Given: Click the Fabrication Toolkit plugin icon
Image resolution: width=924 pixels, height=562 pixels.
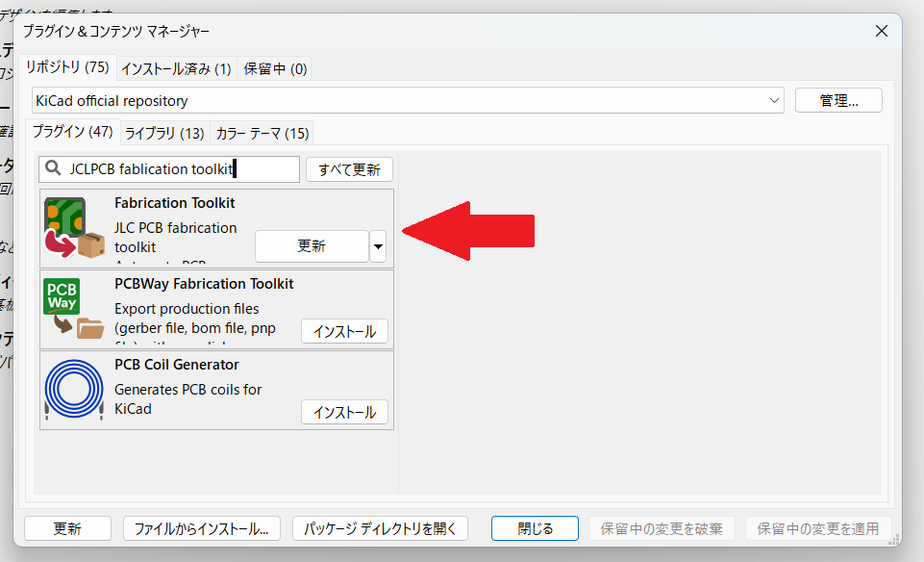Looking at the screenshot, I should [74, 228].
